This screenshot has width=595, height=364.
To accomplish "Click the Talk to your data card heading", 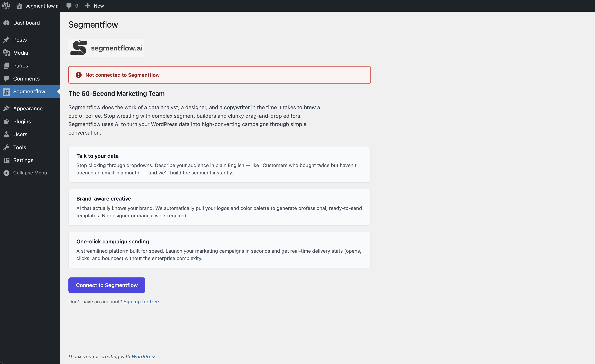I will [x=97, y=156].
